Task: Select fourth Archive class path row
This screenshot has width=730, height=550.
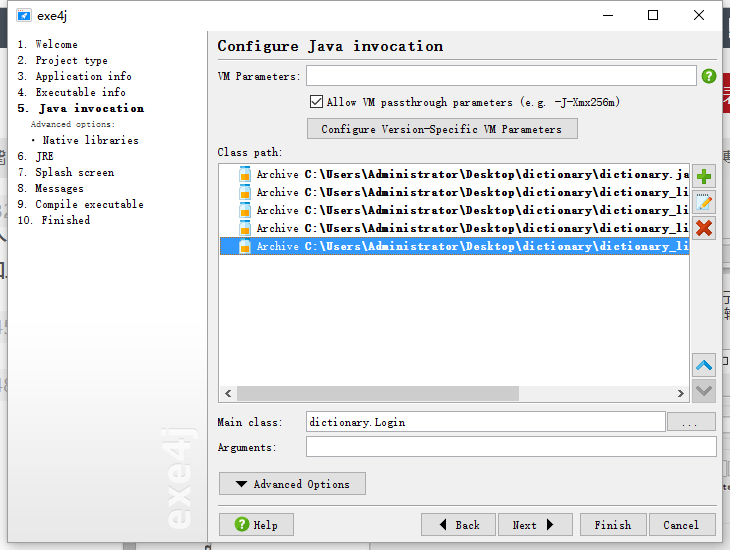Action: [x=454, y=228]
